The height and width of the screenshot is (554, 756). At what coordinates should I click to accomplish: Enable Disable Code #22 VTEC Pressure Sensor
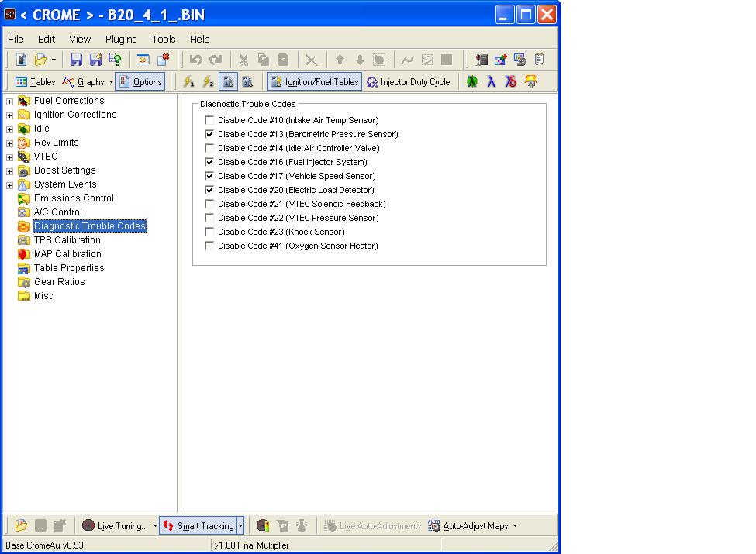(x=209, y=218)
